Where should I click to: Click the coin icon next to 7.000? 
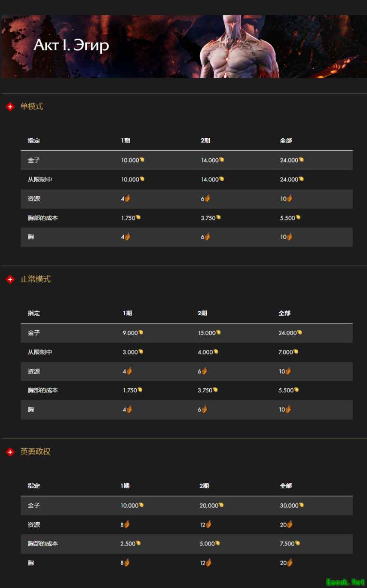coord(296,352)
